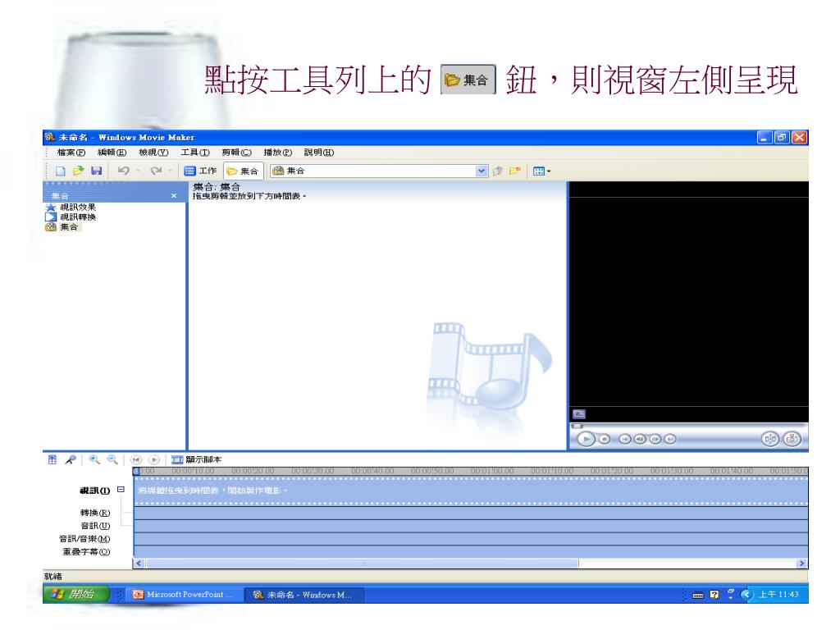Viewport: 840px width, 630px height.
Task: Open the Redo history dropdown arrow
Action: click(x=171, y=171)
